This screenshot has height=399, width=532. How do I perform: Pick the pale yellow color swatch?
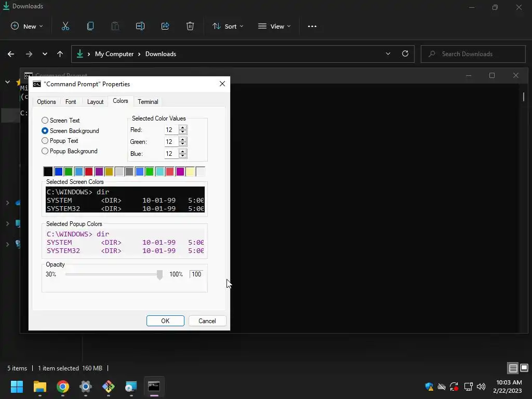190,171
